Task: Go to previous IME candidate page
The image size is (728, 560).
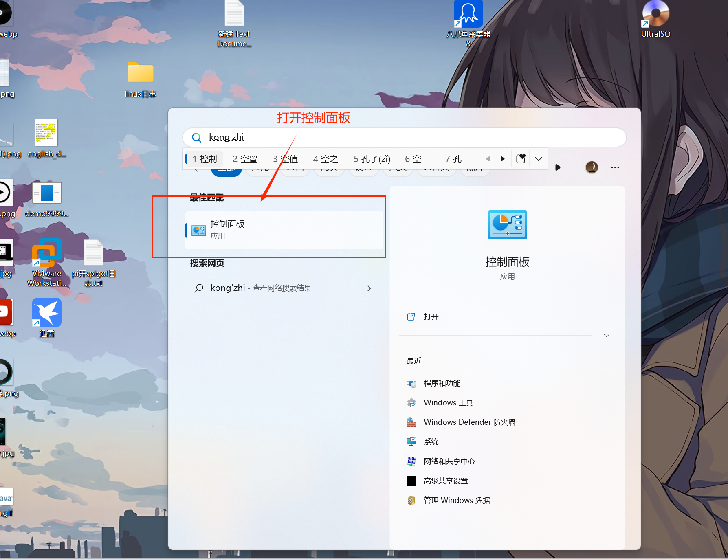Action: 488,159
